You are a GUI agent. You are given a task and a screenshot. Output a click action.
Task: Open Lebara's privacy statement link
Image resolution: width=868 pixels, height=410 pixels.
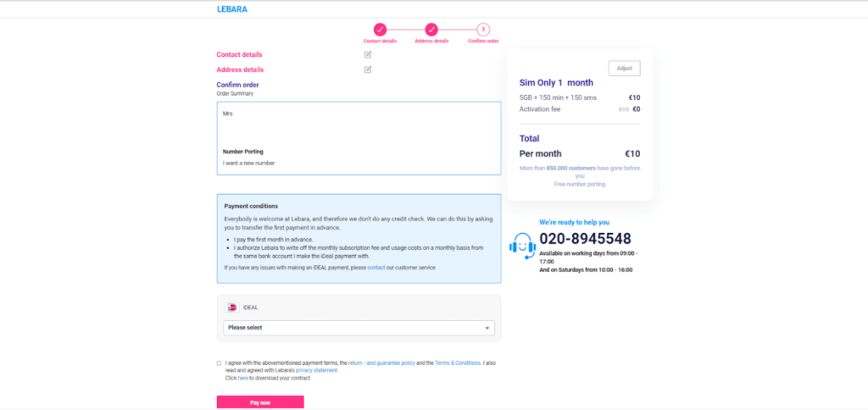(x=316, y=370)
